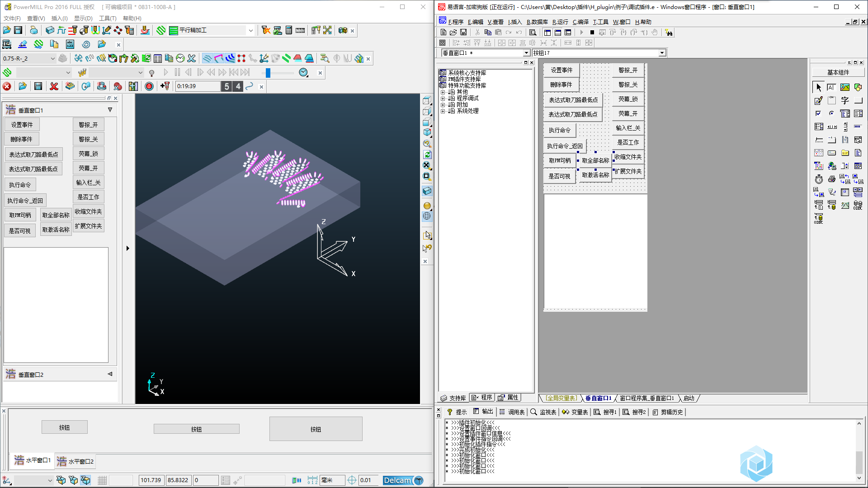This screenshot has width=868, height=488.
Task: Click the new file icon in EPL toolbar
Action: click(x=443, y=33)
